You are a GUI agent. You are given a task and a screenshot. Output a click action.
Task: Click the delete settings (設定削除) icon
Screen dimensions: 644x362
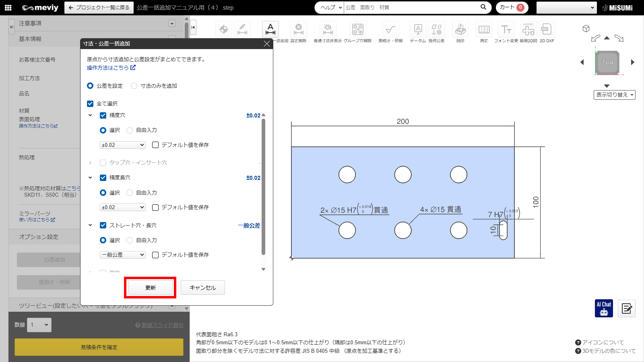(298, 29)
